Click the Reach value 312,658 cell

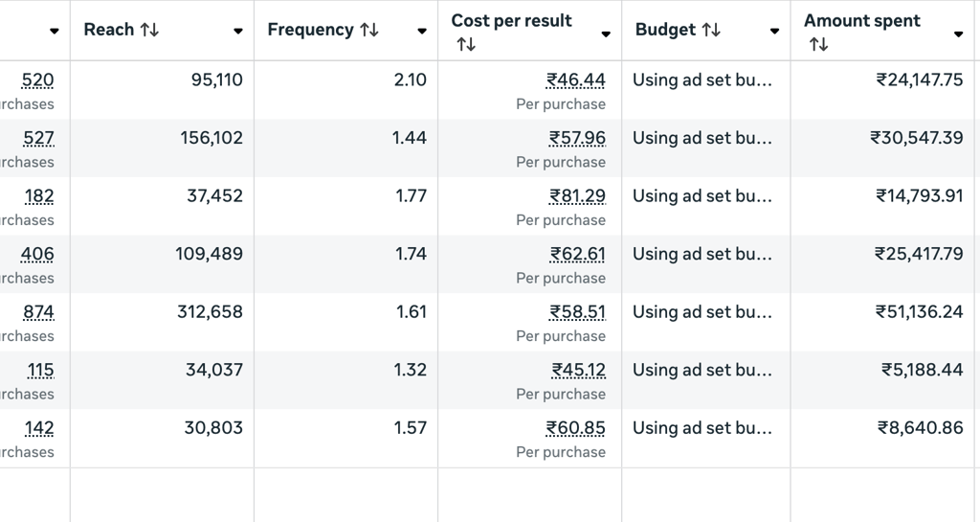[x=210, y=312]
